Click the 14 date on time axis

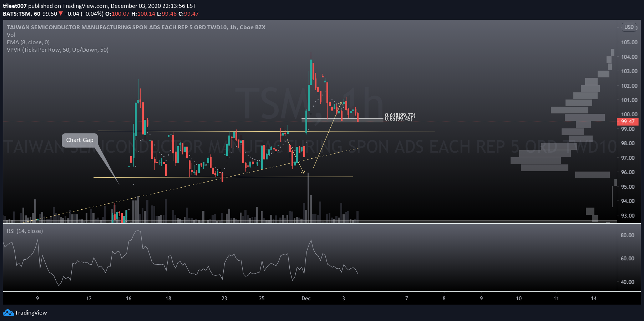594,299
